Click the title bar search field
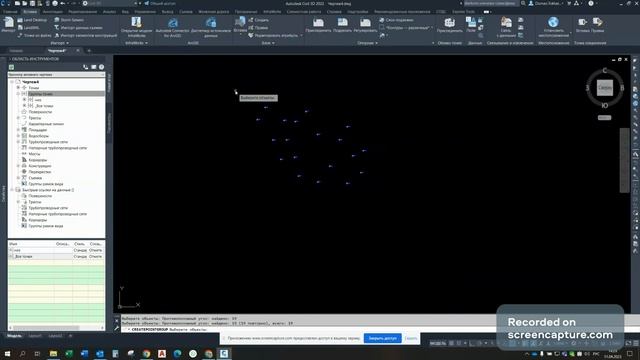The height and width of the screenshot is (360, 640). coord(491,3)
